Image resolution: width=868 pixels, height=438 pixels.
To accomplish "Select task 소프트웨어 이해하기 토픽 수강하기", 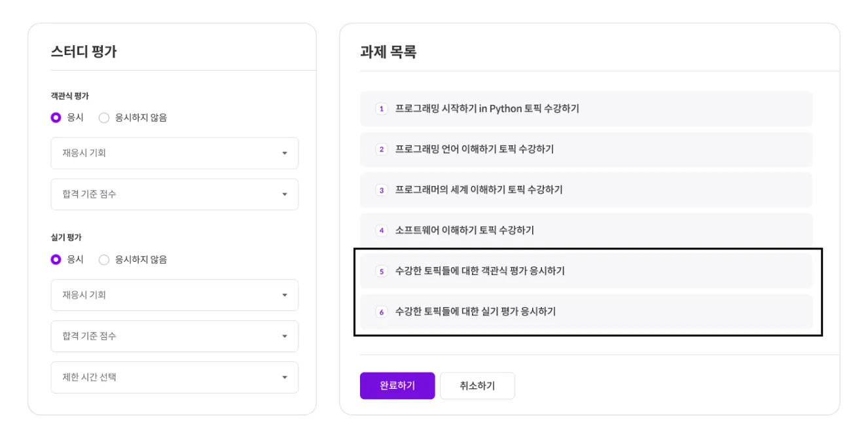I will click(465, 230).
